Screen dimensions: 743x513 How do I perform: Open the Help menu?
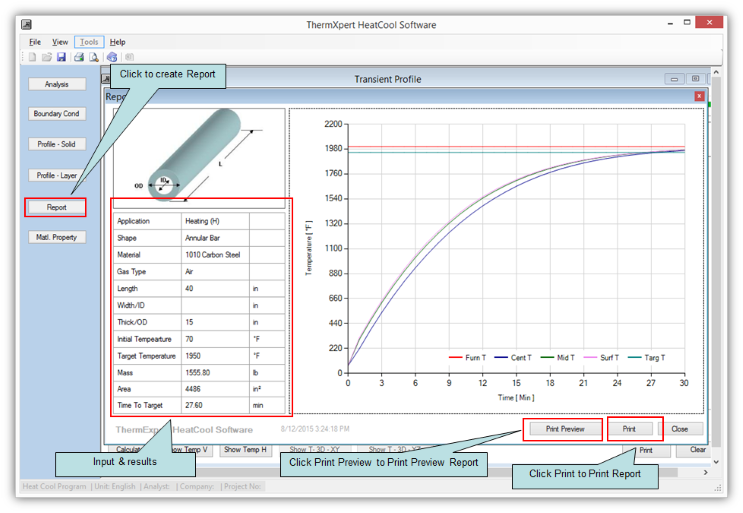pyautogui.click(x=118, y=42)
